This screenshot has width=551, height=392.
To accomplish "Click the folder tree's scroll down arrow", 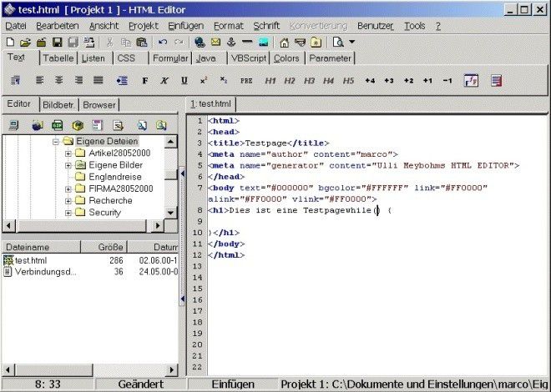I will pyautogui.click(x=170, y=213).
